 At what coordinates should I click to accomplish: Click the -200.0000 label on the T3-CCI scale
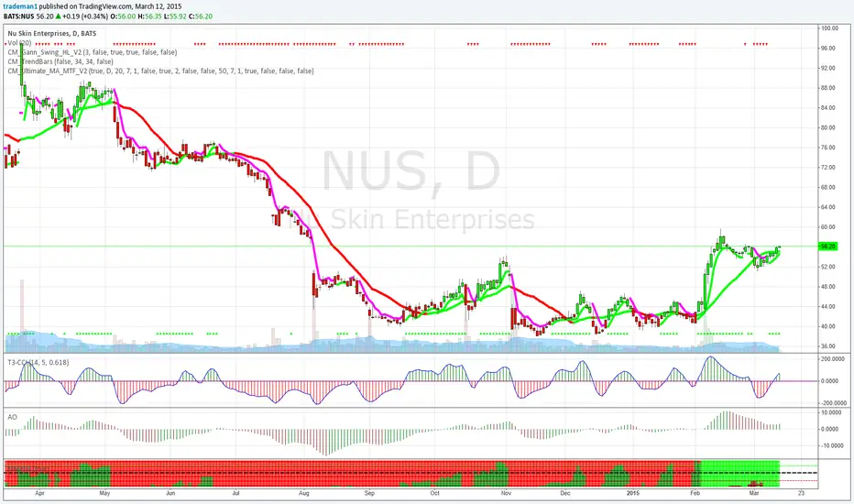pyautogui.click(x=833, y=402)
